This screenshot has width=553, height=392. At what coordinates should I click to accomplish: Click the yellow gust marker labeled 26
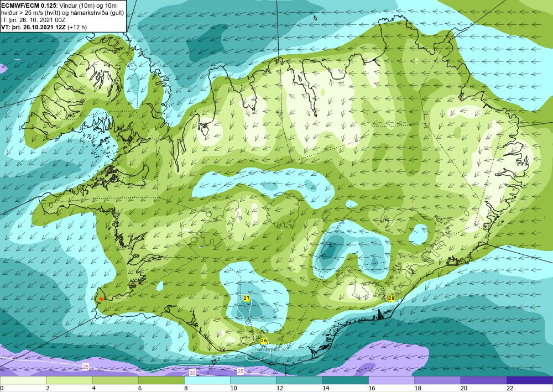263,341
